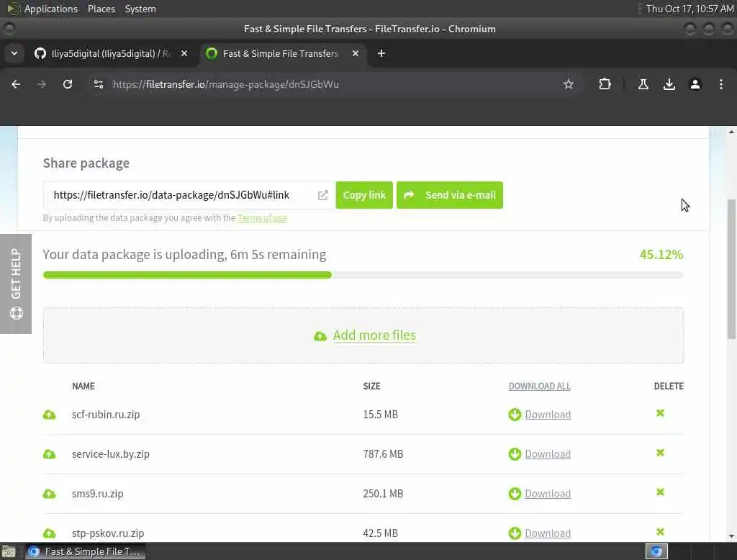Open browser downloads icon
Image resolution: width=737 pixels, height=560 pixels.
[669, 84]
